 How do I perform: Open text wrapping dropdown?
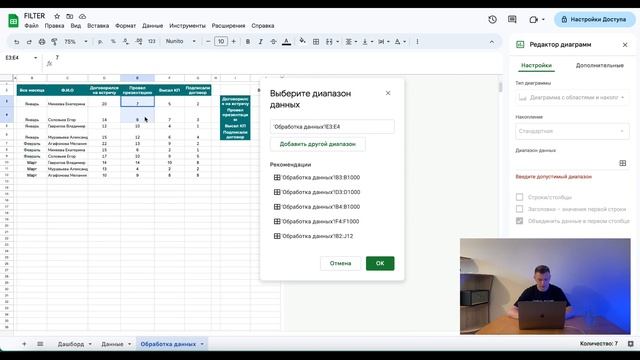pos(383,42)
